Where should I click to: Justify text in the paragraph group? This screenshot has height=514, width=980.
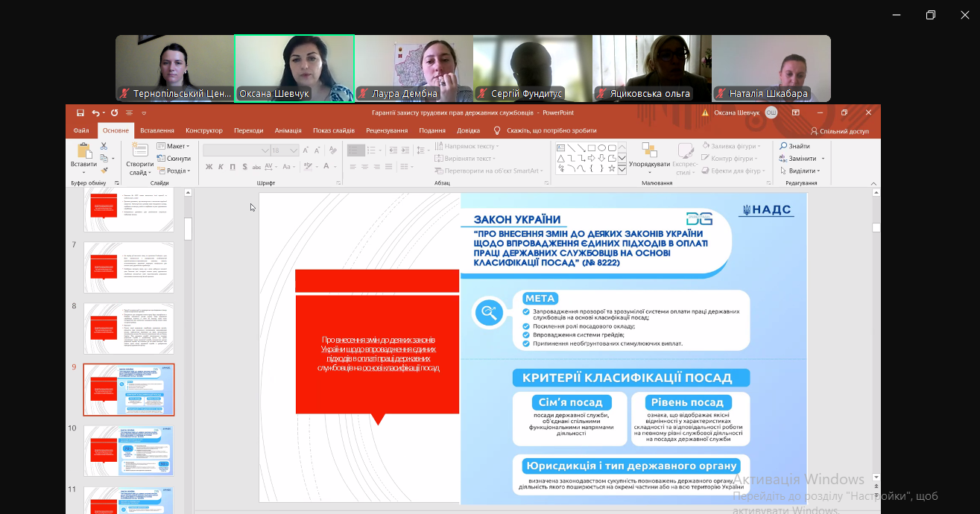[x=389, y=167]
